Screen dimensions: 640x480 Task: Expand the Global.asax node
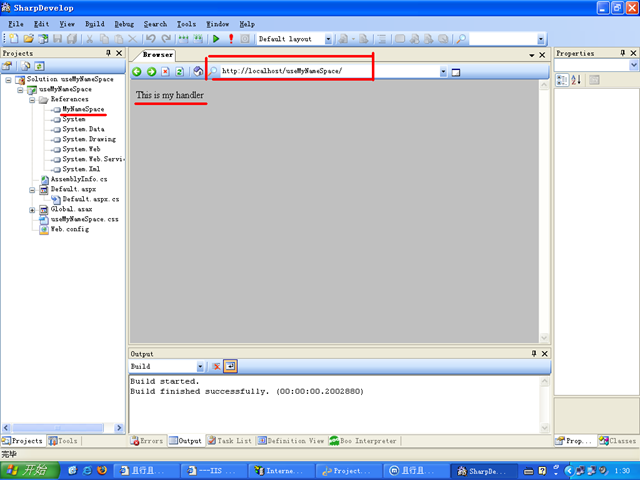32,210
